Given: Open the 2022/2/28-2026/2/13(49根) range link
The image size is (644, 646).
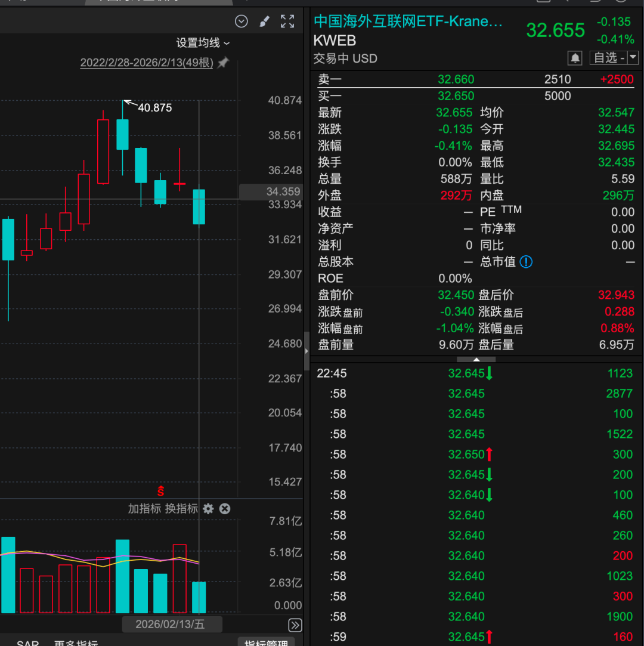Looking at the screenshot, I should click(x=147, y=63).
